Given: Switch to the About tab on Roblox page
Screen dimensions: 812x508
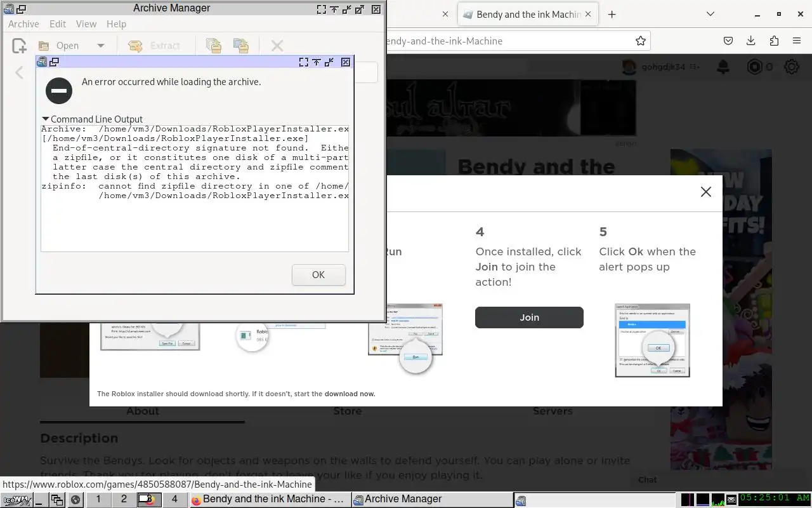Looking at the screenshot, I should [x=142, y=411].
